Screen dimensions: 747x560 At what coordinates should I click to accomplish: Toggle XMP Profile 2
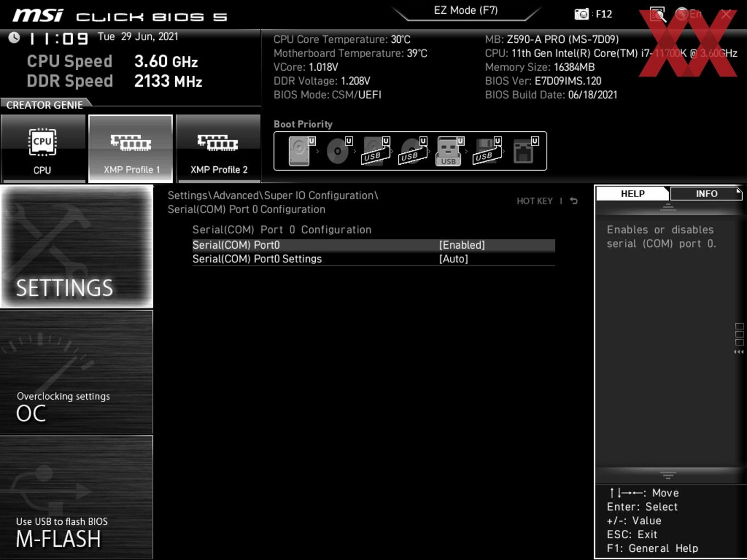pyautogui.click(x=219, y=148)
